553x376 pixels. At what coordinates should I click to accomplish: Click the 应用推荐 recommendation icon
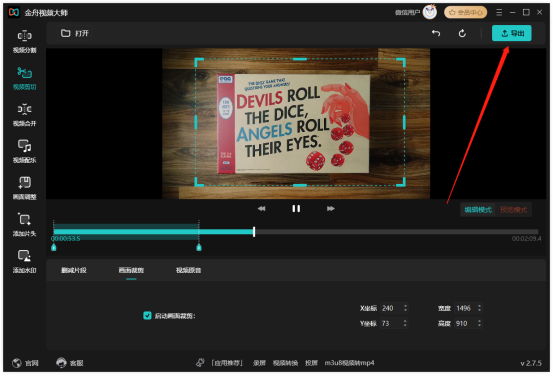tap(200, 363)
